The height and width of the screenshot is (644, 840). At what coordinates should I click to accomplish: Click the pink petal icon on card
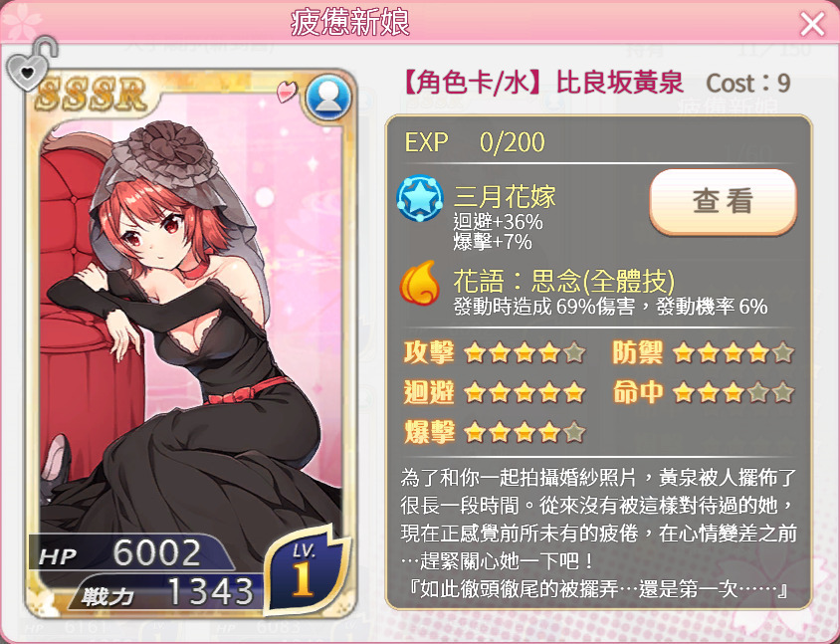[287, 91]
